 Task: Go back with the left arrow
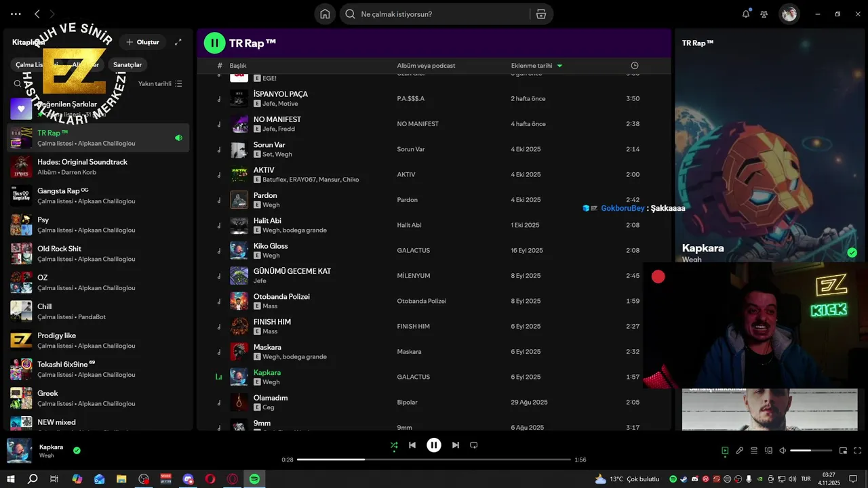37,14
